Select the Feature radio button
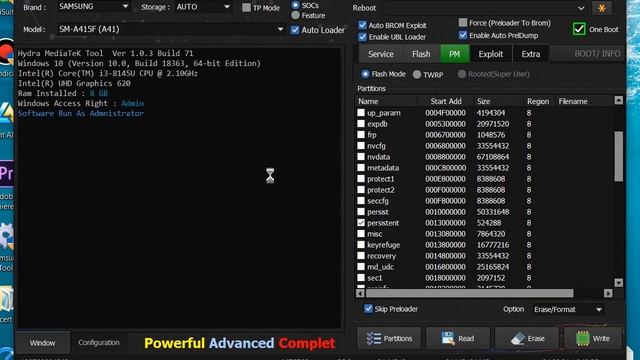Screen dimensions: 640x360 click(295, 16)
